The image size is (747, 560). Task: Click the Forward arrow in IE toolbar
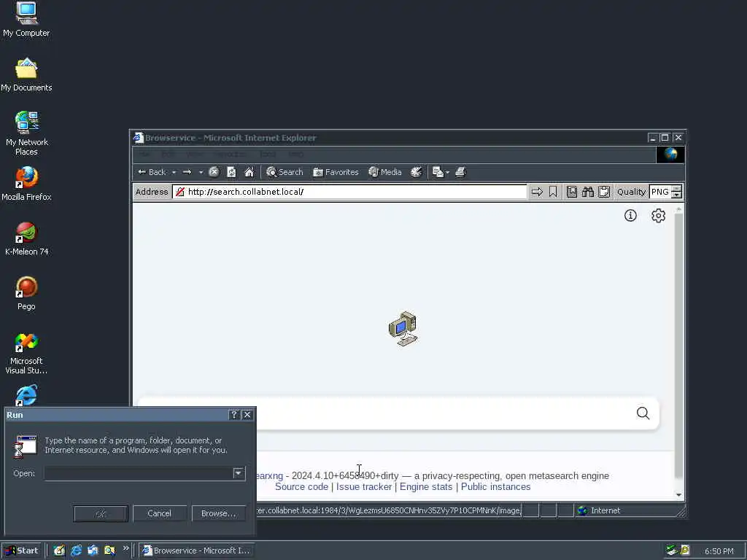click(x=187, y=172)
